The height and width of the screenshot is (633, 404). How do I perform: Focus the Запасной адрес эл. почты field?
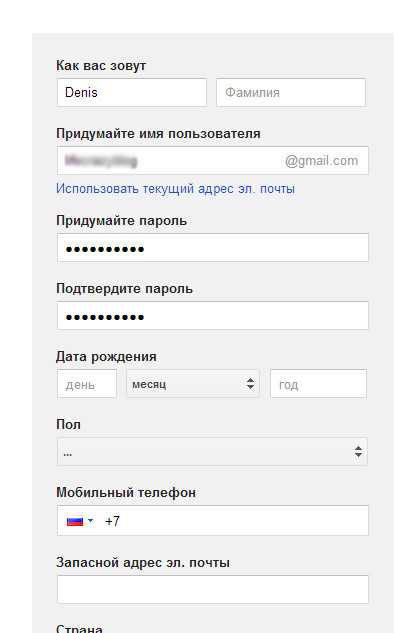coord(213,590)
